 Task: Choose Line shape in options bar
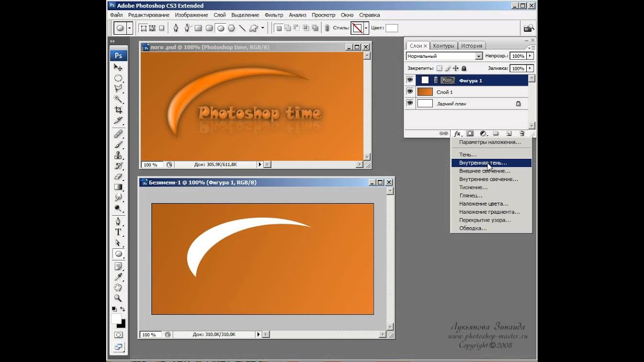coord(242,28)
